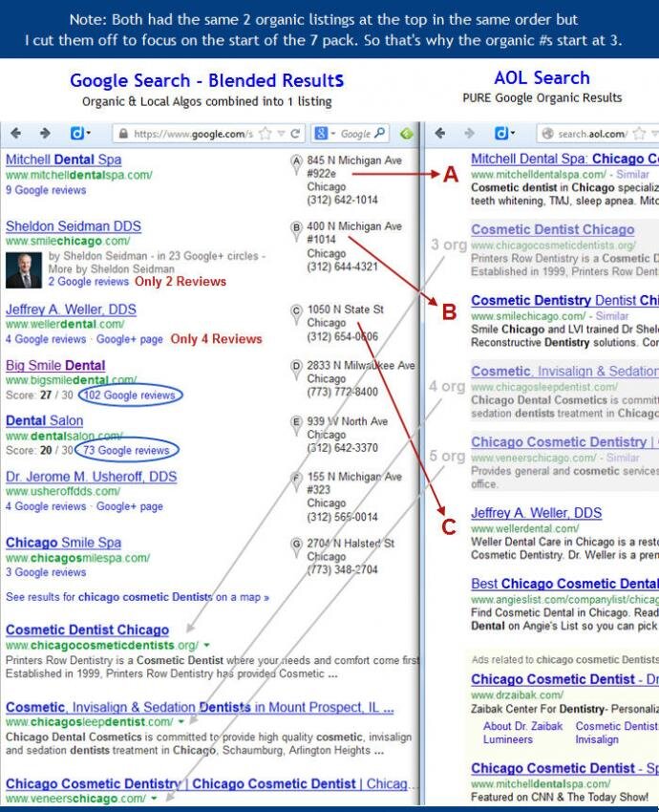
Task: Go forward in the Google browser window
Action: (46, 134)
